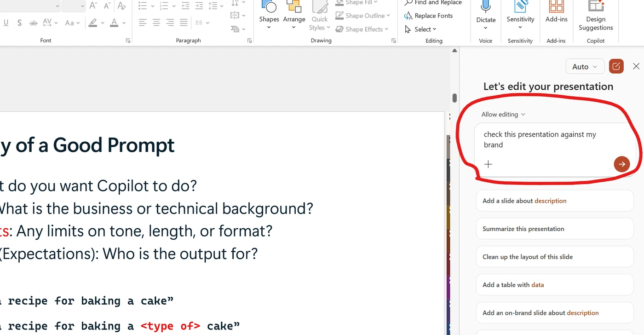Choose 'Add an on-brand slide about description'

pos(555,313)
